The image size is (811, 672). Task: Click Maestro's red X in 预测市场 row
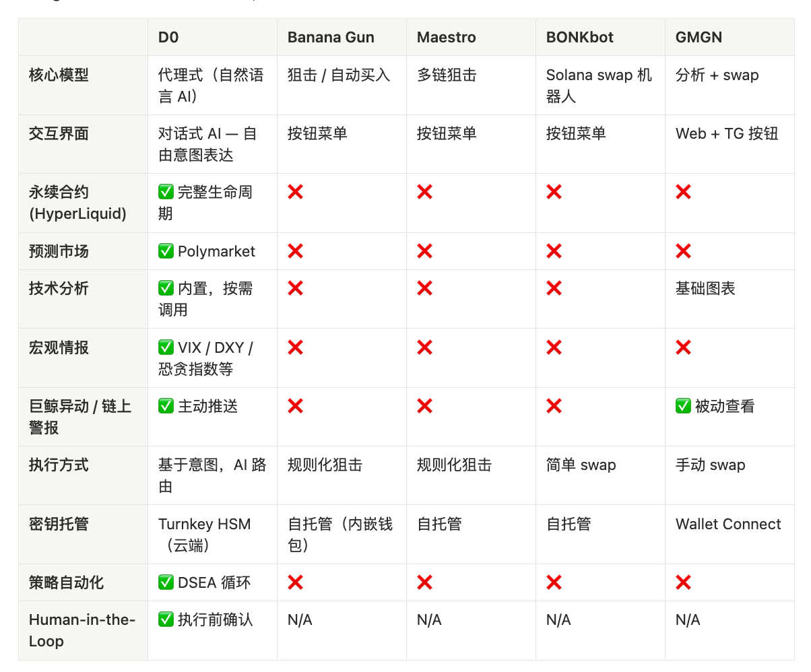[x=424, y=251]
